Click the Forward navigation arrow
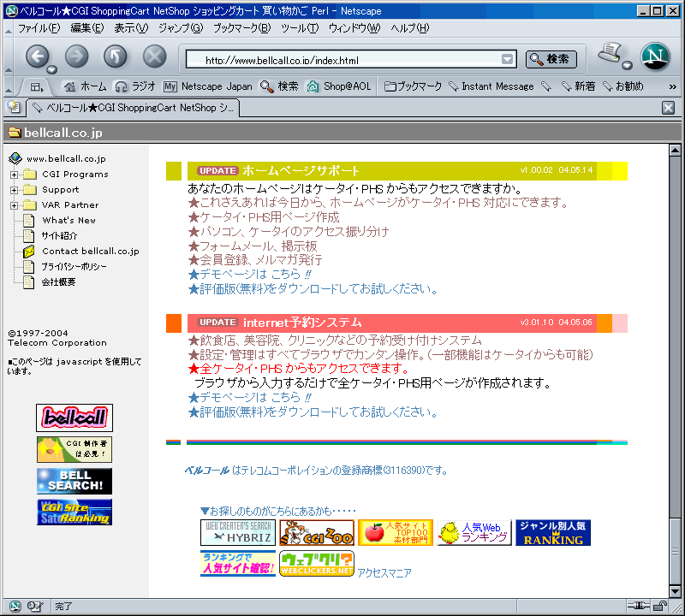Image resolution: width=685 pixels, height=616 pixels. tap(76, 56)
